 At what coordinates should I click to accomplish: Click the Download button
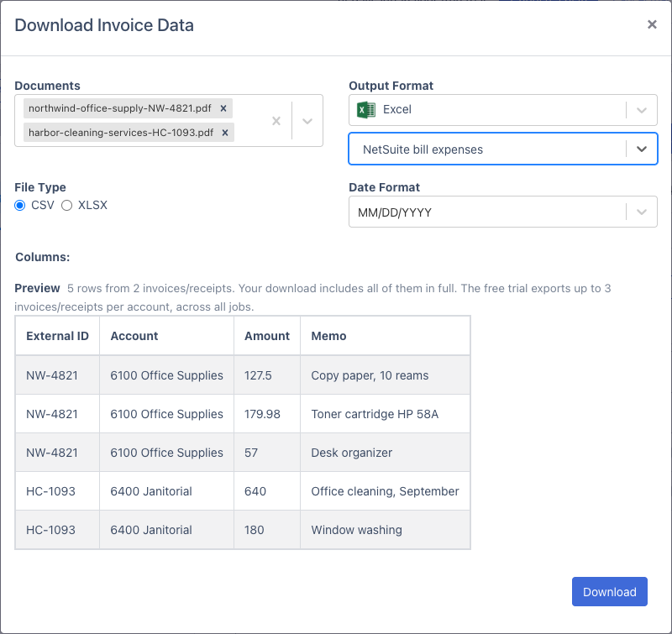click(x=610, y=591)
